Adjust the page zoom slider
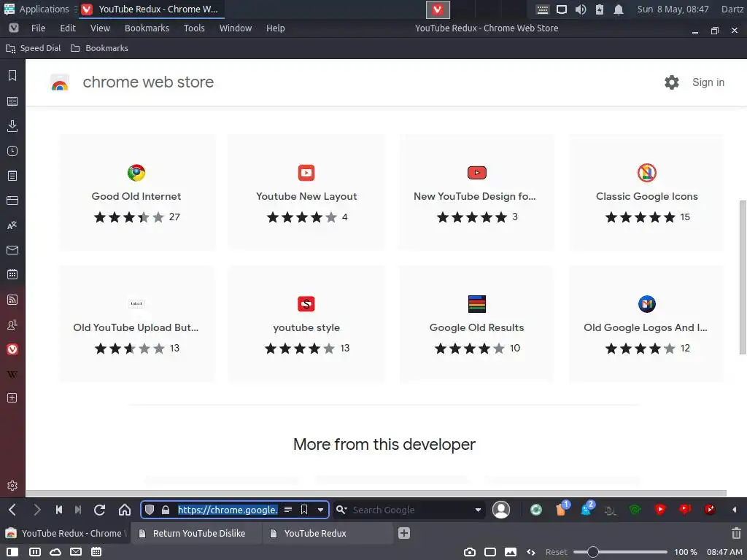The width and height of the screenshot is (747, 560). click(620, 552)
